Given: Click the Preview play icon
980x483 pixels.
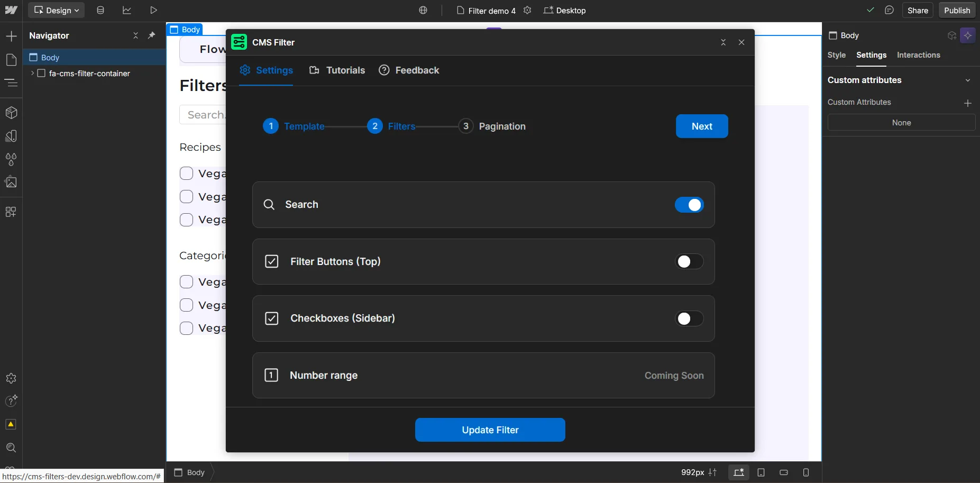Looking at the screenshot, I should [x=153, y=10].
